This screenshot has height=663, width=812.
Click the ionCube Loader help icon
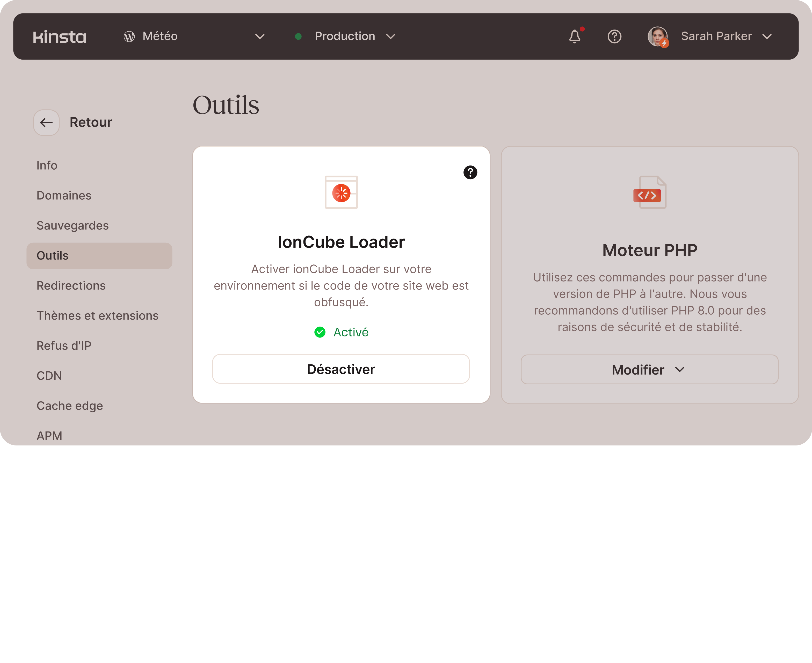coord(470,172)
